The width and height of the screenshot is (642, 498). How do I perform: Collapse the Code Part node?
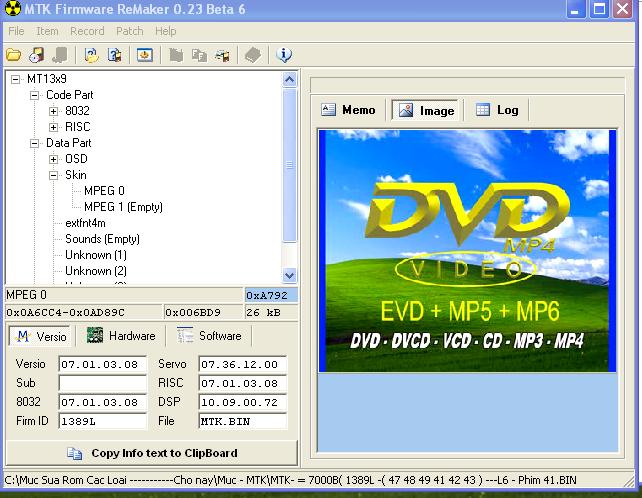coord(35,95)
